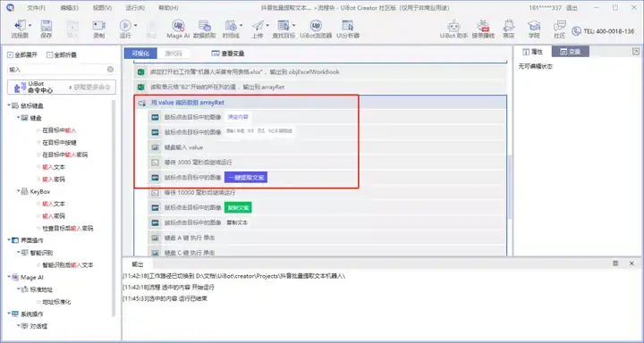Click the Excel icon on 读取单元格 row
Image resolution: width=644 pixels, height=343 pixels.
point(140,87)
